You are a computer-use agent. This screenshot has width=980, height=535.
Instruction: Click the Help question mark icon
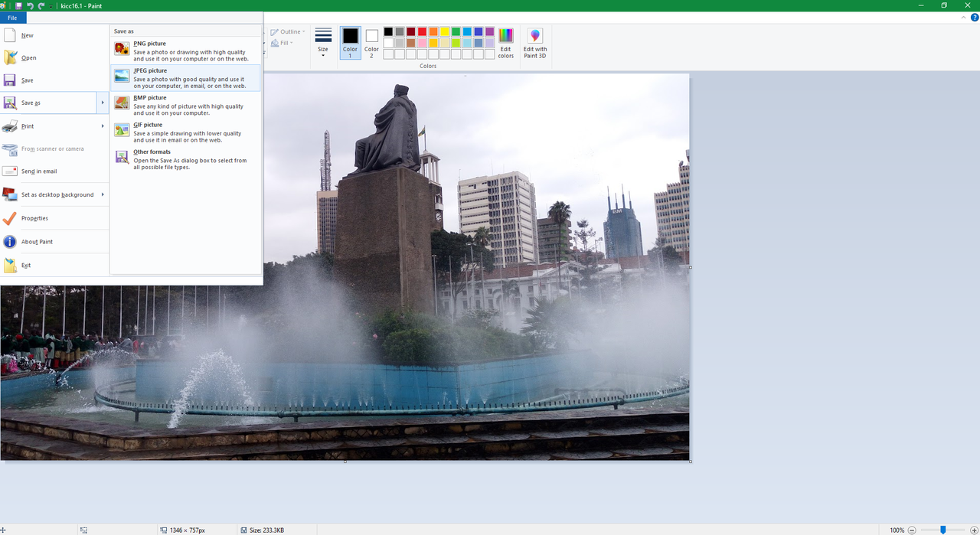click(975, 18)
